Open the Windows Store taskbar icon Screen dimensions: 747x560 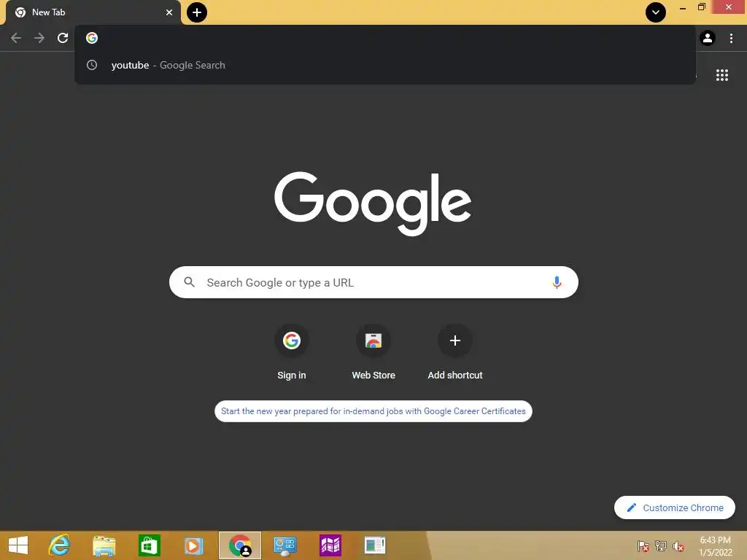[149, 545]
